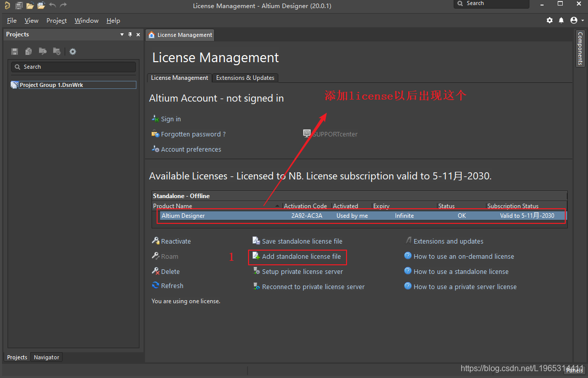Click Delete license link
Screen dimensions: 588x378
tap(170, 271)
